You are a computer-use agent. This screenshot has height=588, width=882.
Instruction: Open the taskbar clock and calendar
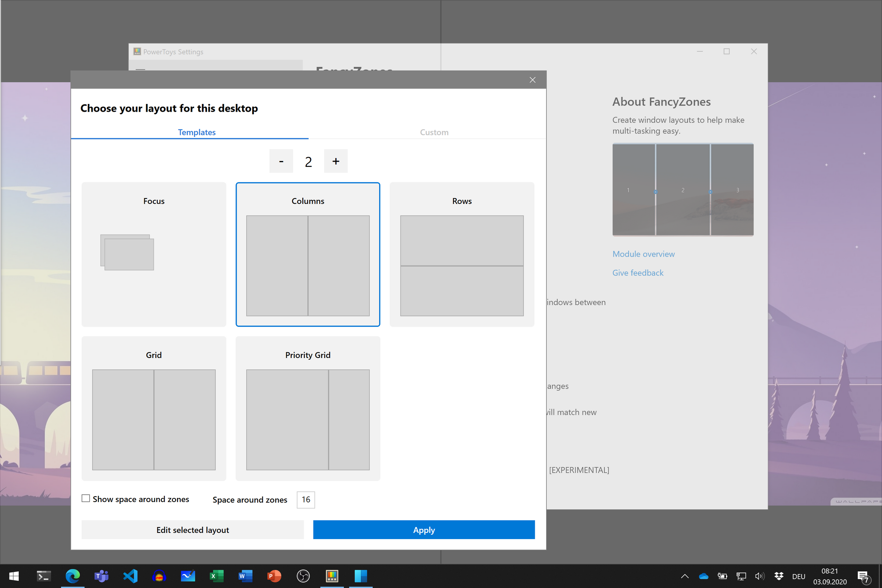[x=829, y=576]
